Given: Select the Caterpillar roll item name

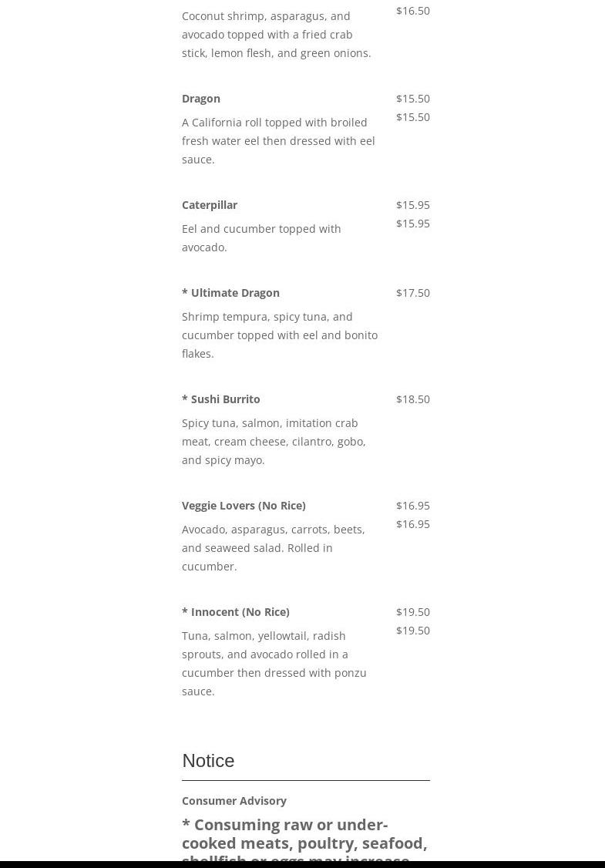Looking at the screenshot, I should (210, 204).
